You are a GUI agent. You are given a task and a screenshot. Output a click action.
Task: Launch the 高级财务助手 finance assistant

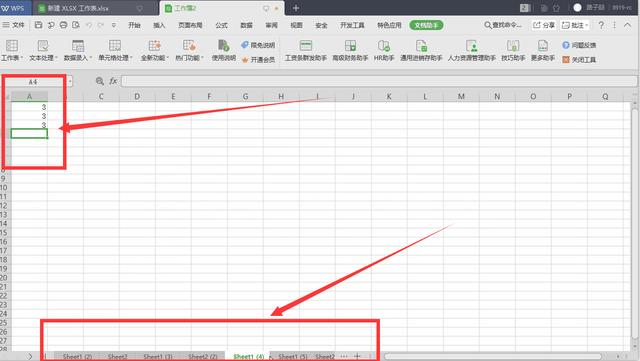pos(350,51)
